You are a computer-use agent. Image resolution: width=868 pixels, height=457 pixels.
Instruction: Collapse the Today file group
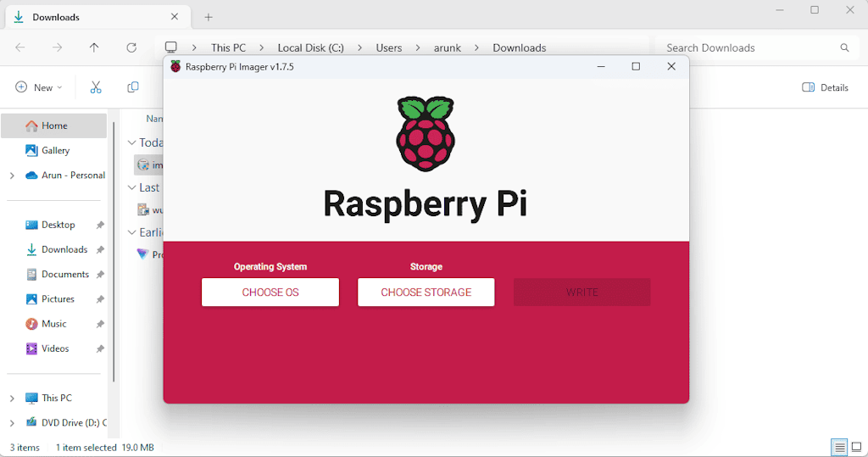point(131,142)
